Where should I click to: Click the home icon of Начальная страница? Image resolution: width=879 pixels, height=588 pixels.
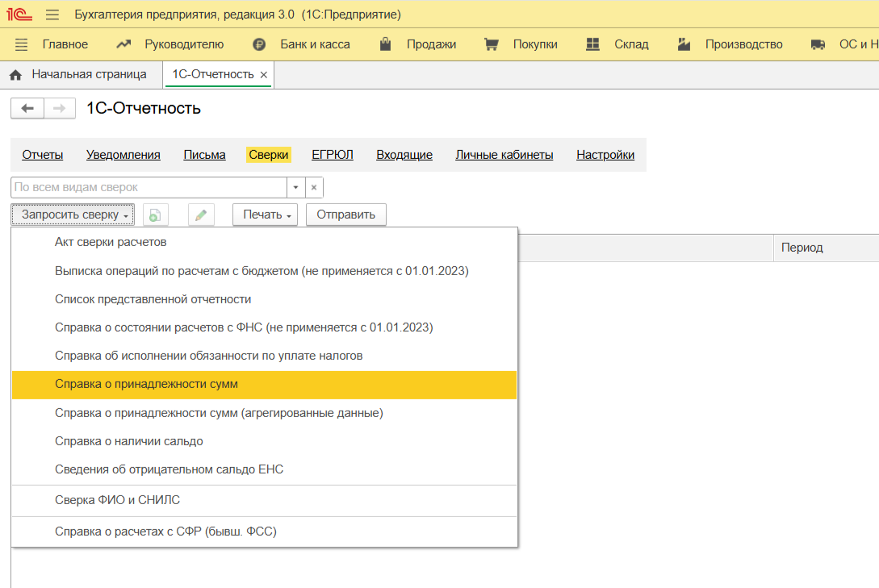tap(15, 74)
